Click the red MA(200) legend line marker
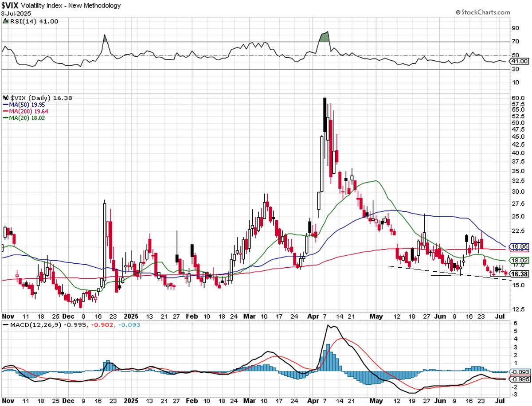Screen dimensions: 532x406 point(5,112)
